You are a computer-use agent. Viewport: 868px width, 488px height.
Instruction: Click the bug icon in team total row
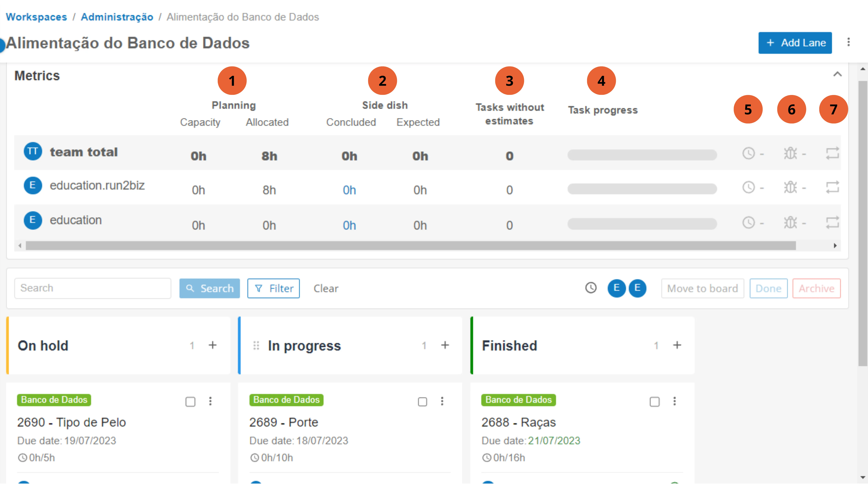790,153
